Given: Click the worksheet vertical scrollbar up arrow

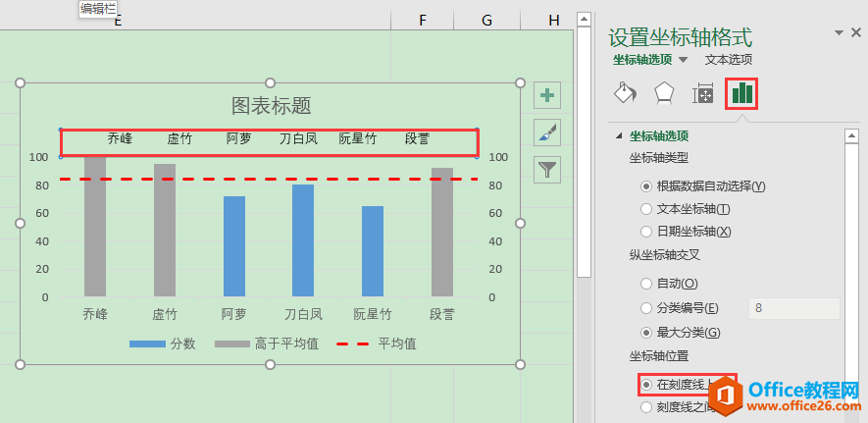Looking at the screenshot, I should 586,20.
